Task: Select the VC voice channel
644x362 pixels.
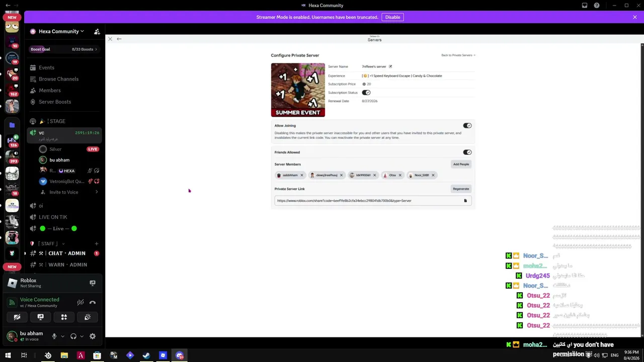Action: click(64, 135)
